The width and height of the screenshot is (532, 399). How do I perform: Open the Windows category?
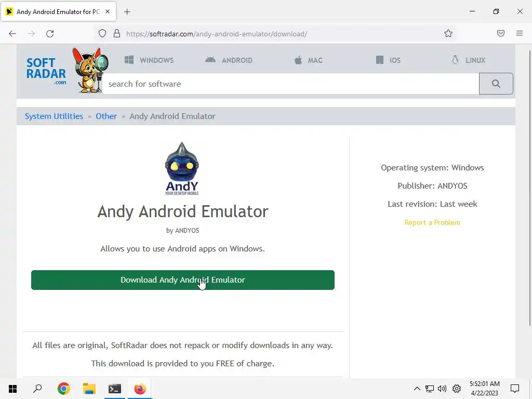click(x=149, y=60)
